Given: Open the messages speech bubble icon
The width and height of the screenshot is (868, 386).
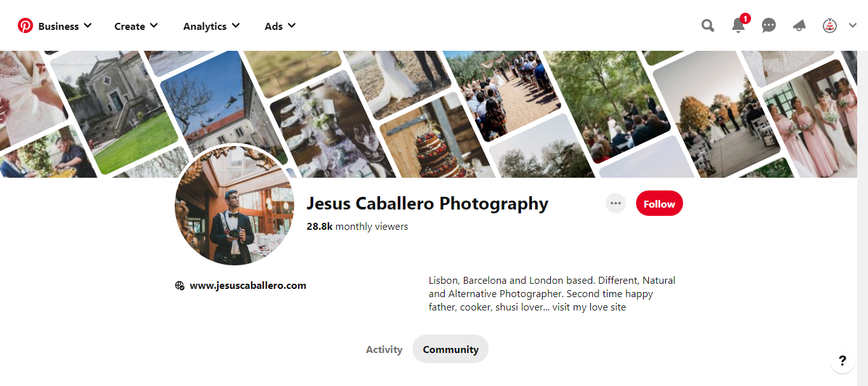Looking at the screenshot, I should pos(769,25).
